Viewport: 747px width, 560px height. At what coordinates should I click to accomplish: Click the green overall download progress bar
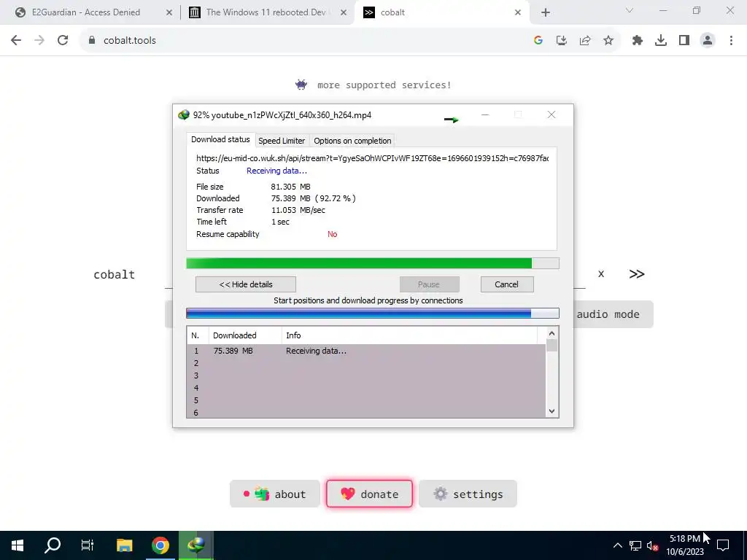(x=373, y=263)
